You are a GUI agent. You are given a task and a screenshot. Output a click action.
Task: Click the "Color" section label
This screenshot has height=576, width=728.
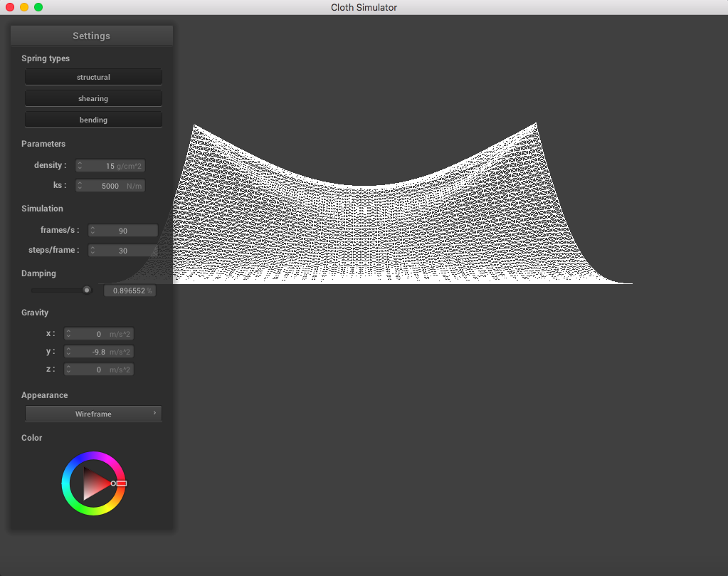pyautogui.click(x=31, y=438)
